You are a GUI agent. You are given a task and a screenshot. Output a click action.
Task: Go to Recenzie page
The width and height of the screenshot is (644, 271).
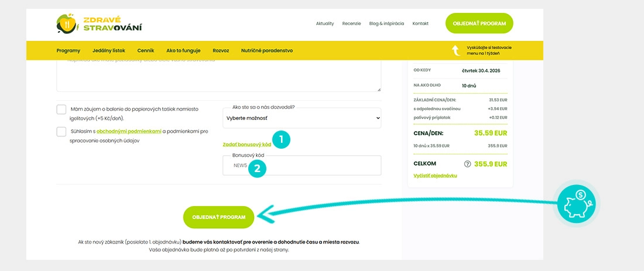coord(352,23)
